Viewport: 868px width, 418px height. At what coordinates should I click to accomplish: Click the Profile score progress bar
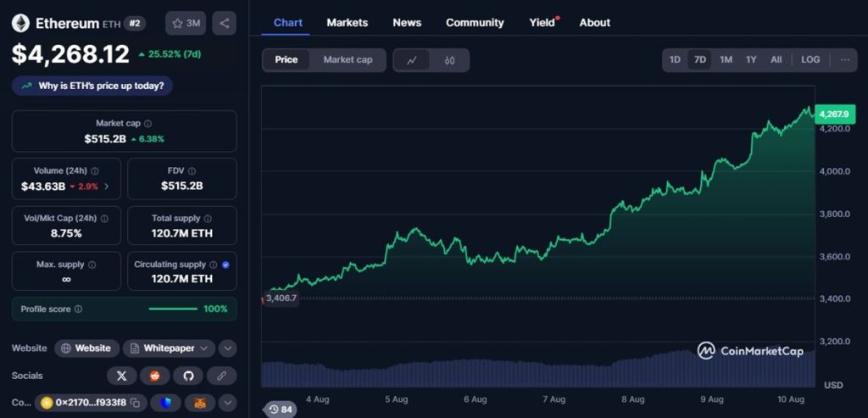click(x=173, y=309)
